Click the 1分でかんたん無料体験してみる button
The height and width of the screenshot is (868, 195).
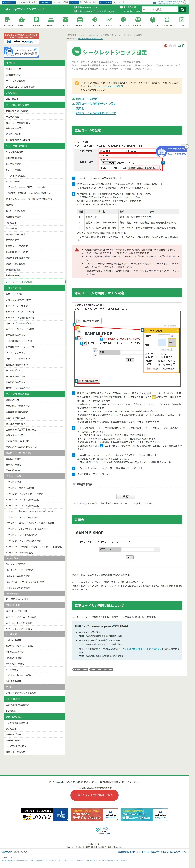click(x=95, y=795)
